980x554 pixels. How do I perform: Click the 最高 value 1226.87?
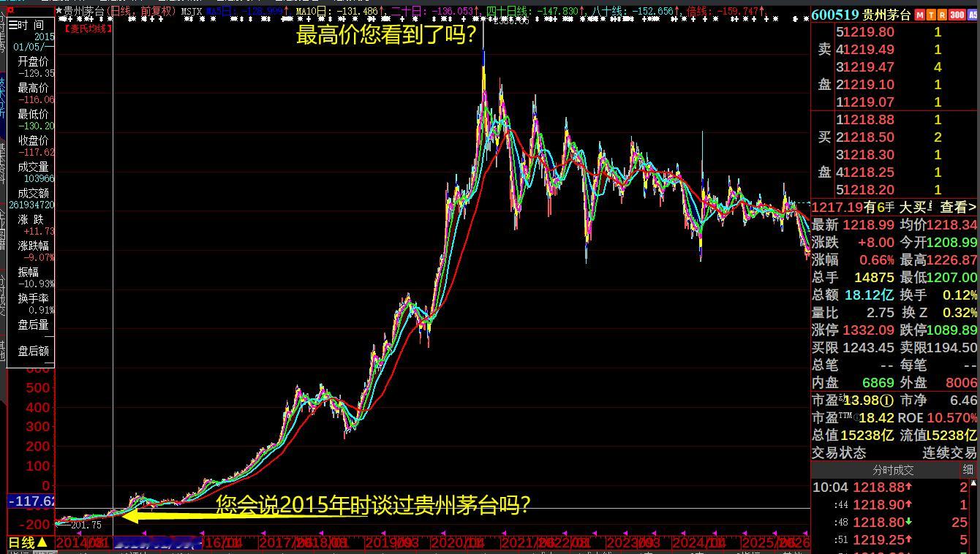tap(952, 260)
